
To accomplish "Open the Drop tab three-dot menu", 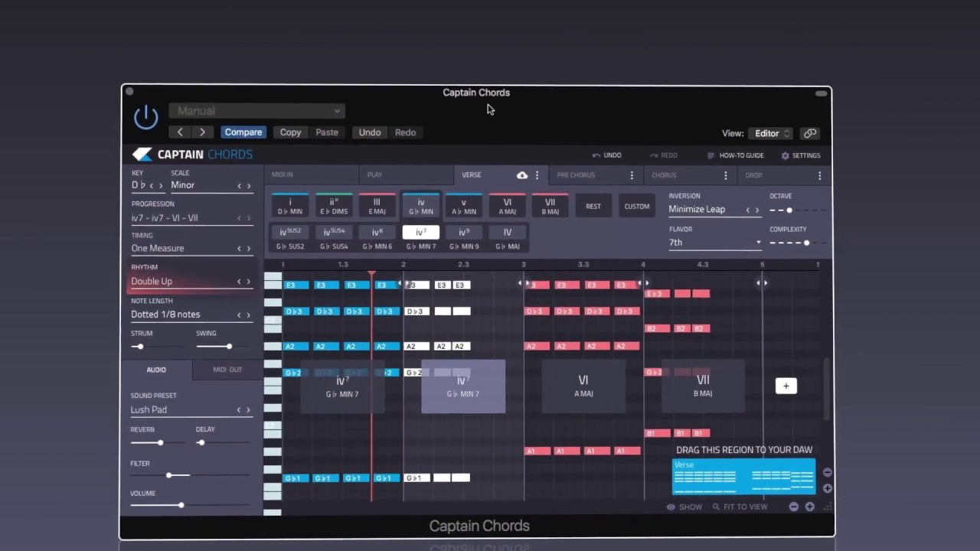I will (x=819, y=175).
